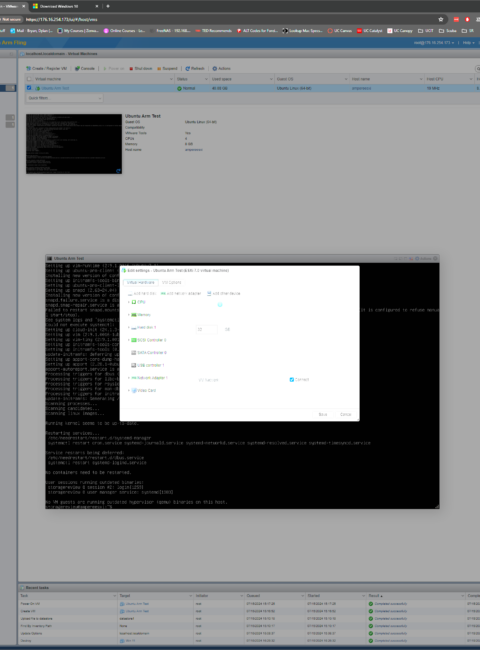This screenshot has width=480, height=650.
Task: Toggle the Connect checkbox for Network Adapter 1
Action: [x=292, y=380]
